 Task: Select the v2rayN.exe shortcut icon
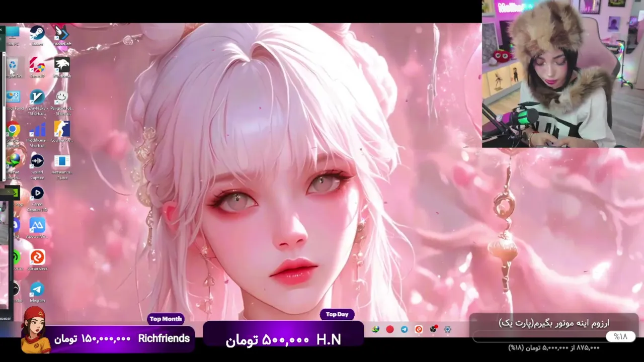point(37,103)
